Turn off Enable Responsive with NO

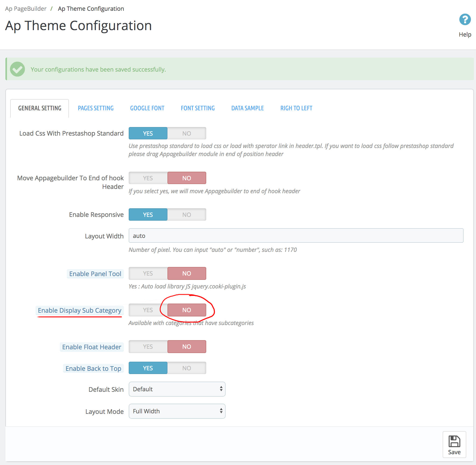pyautogui.click(x=187, y=215)
